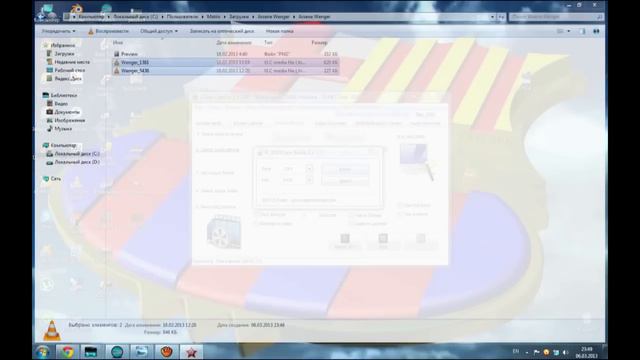Image resolution: width=640 pixels, height=360 pixels.
Task: Click the Explorer search field
Action: [556, 17]
